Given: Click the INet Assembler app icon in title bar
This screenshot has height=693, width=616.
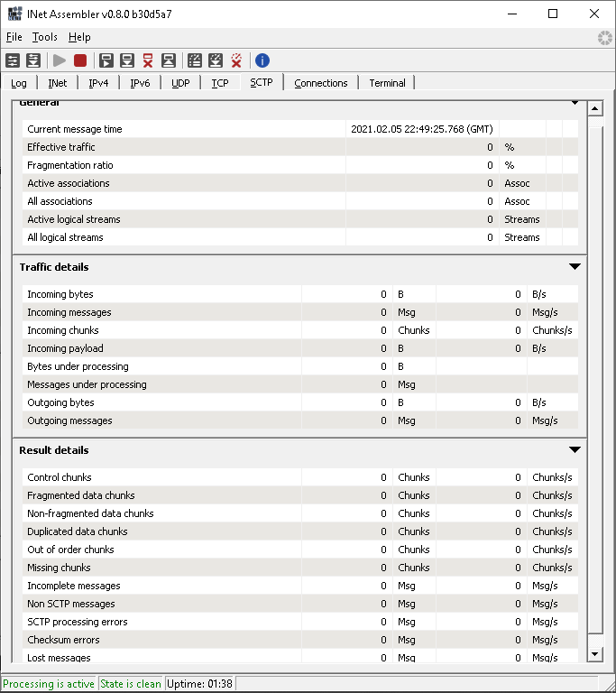Looking at the screenshot, I should pos(14,14).
